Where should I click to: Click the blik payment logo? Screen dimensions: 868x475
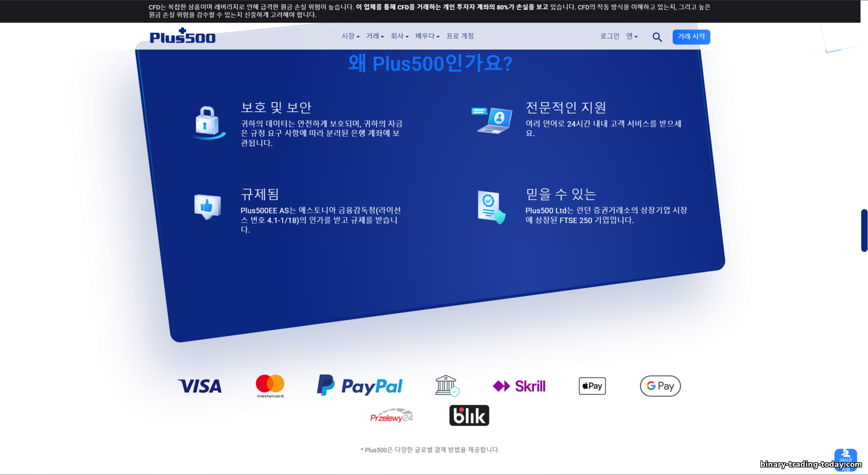click(x=469, y=415)
